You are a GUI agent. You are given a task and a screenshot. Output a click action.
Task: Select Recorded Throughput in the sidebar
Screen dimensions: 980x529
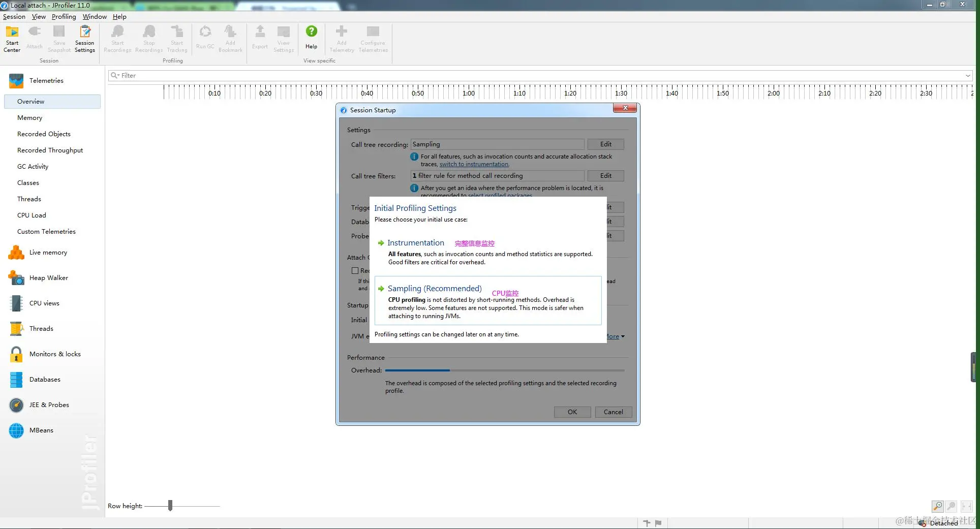[x=50, y=150]
